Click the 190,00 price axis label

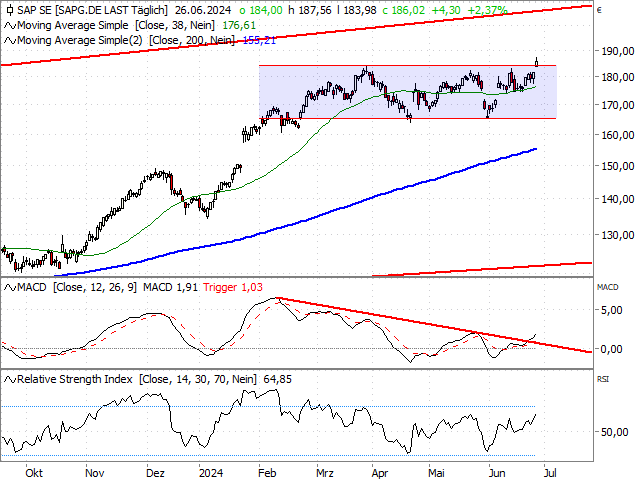(x=618, y=51)
